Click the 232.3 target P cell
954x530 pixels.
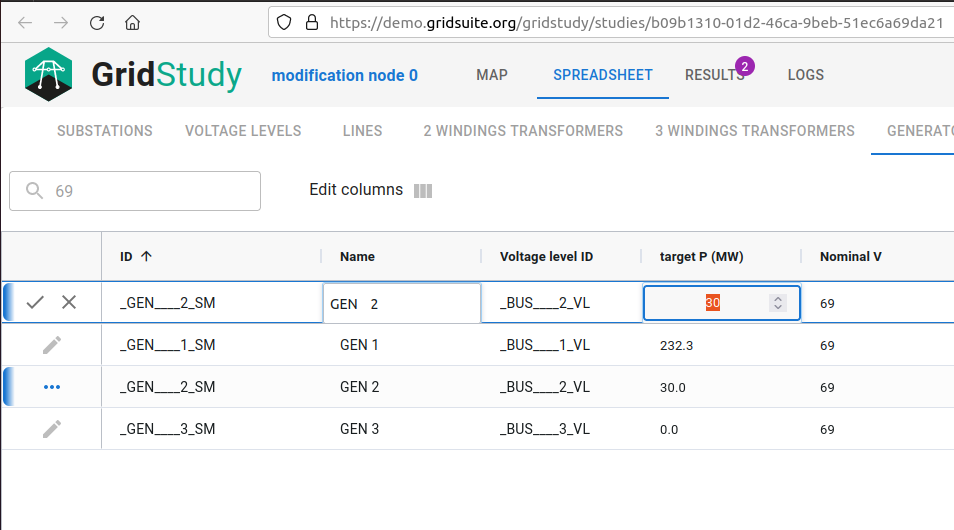[677, 346]
